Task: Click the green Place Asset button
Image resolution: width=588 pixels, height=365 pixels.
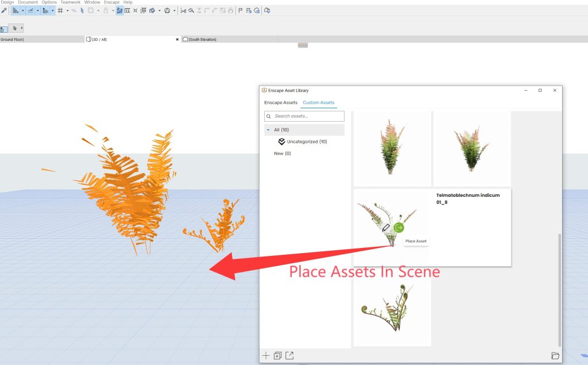Action: [x=399, y=227]
